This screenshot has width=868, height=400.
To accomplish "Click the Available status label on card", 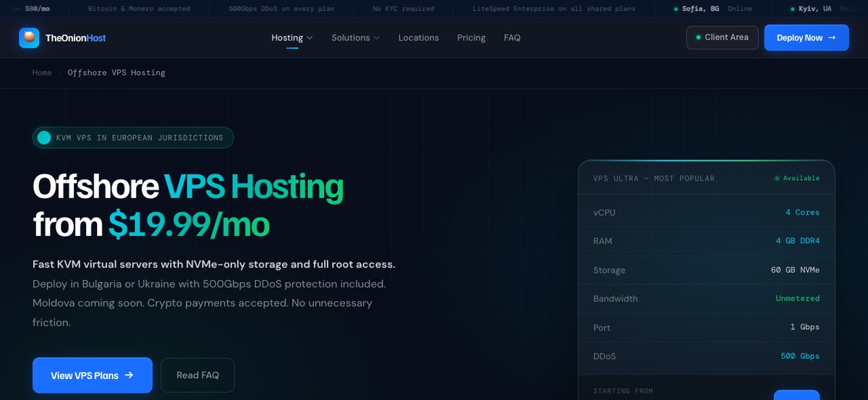I will click(797, 178).
